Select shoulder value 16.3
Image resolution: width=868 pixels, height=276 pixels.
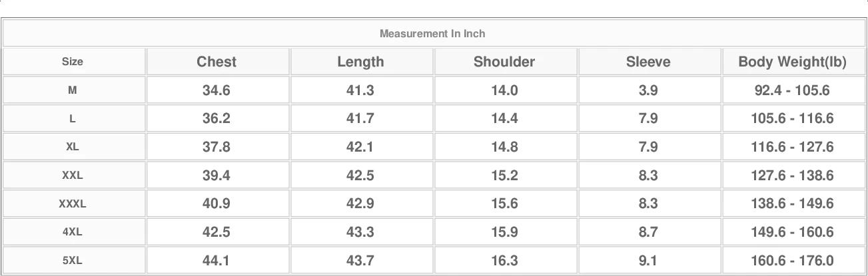504,261
